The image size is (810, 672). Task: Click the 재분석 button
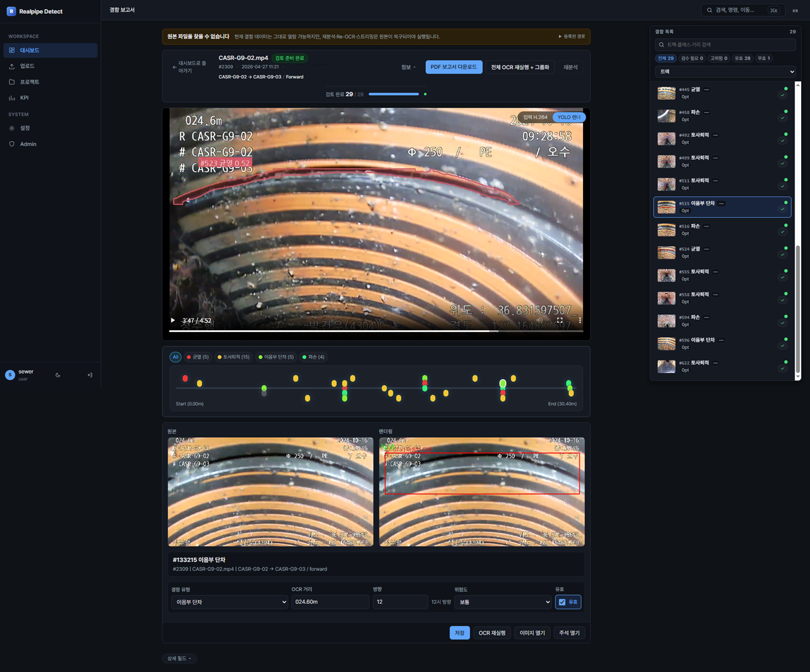(570, 67)
